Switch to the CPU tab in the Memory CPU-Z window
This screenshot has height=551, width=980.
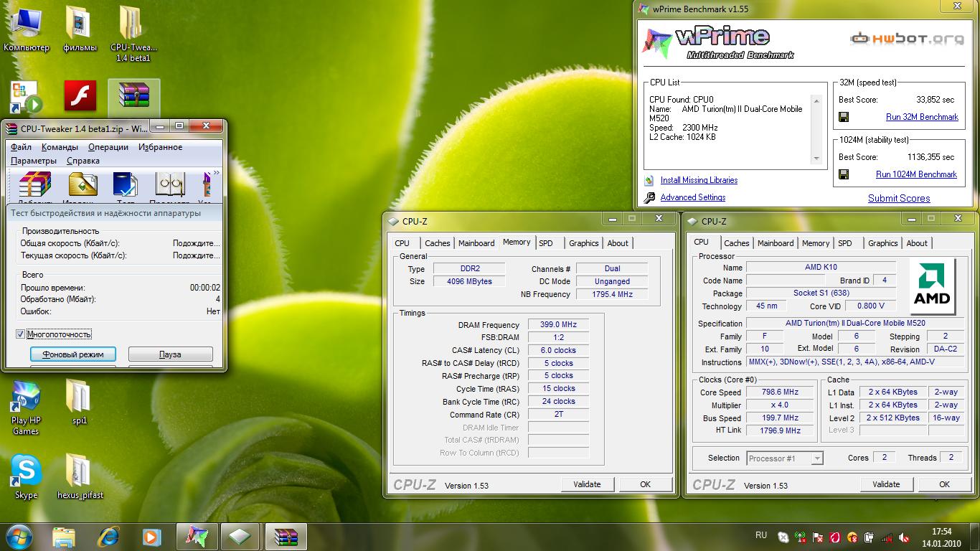click(x=402, y=243)
